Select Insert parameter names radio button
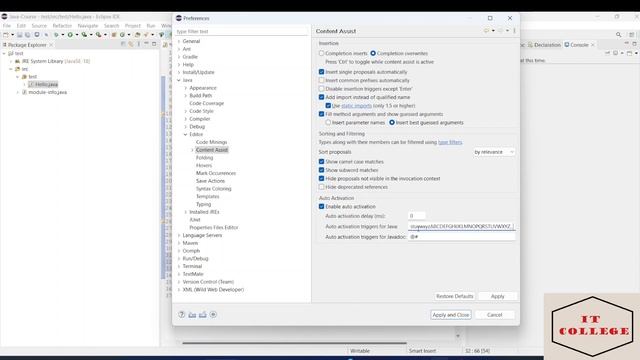This screenshot has height=360, width=640. [x=328, y=122]
